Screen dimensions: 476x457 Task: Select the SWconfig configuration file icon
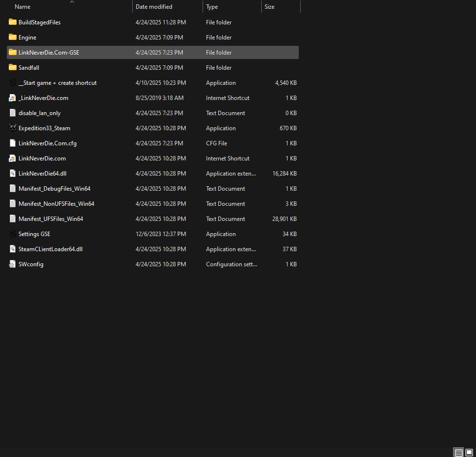pyautogui.click(x=12, y=264)
